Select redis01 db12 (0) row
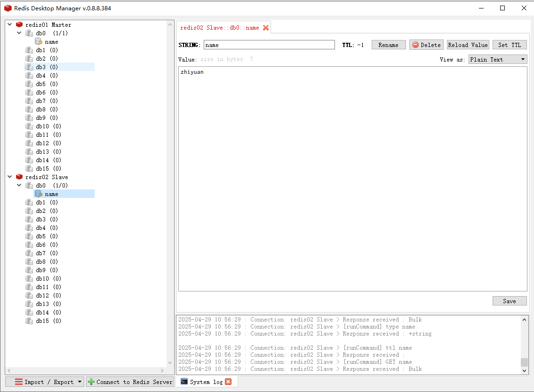This screenshot has width=534, height=392. pyautogui.click(x=48, y=143)
